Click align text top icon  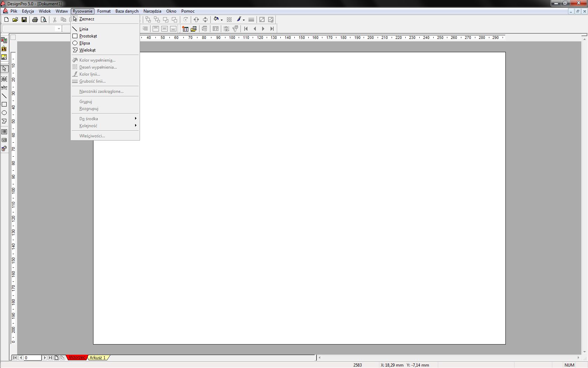pos(156,29)
